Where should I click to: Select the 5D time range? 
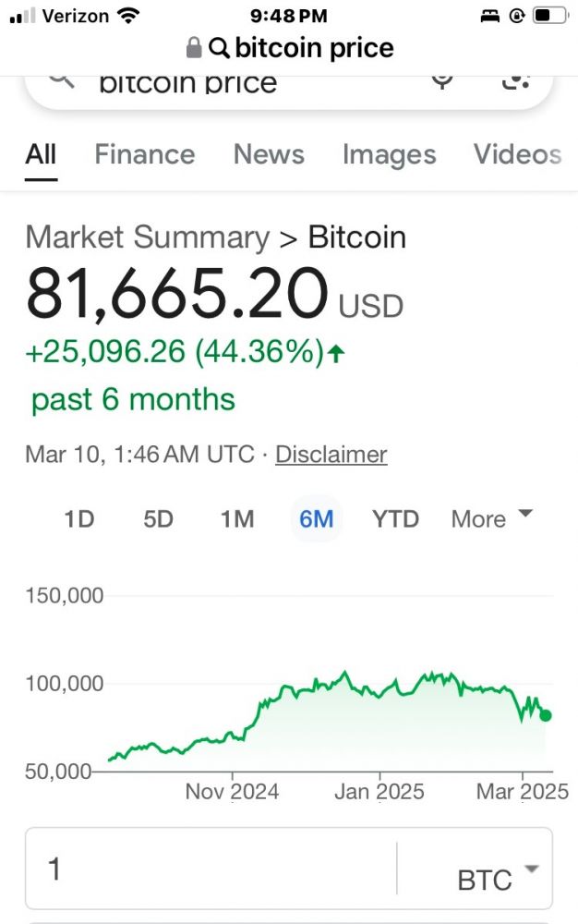[x=158, y=519]
